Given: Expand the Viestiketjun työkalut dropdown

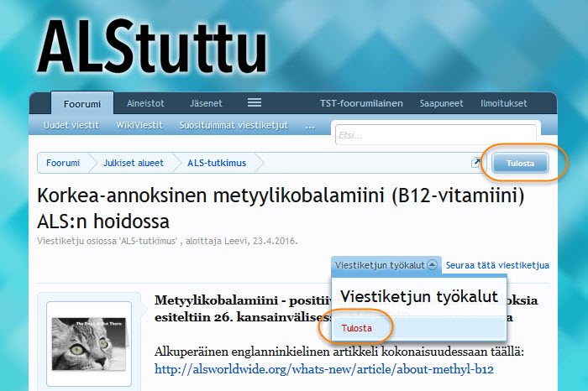Looking at the screenshot, I should pos(386,265).
